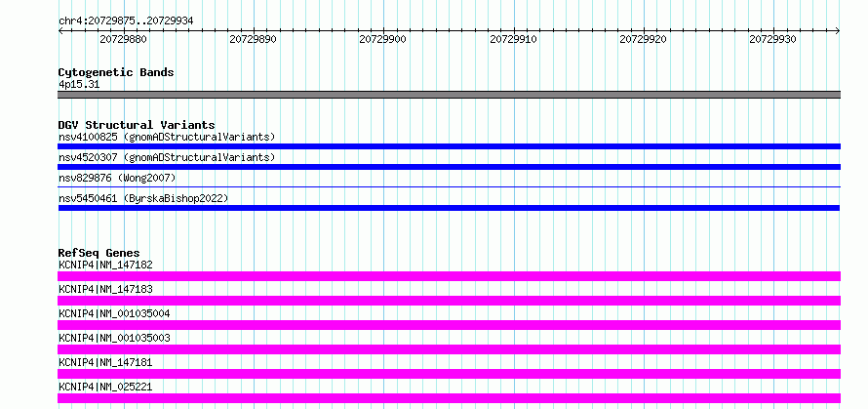868x409 pixels.
Task: Click the nsv829876 (Wong2007) label
Action: [117, 178]
